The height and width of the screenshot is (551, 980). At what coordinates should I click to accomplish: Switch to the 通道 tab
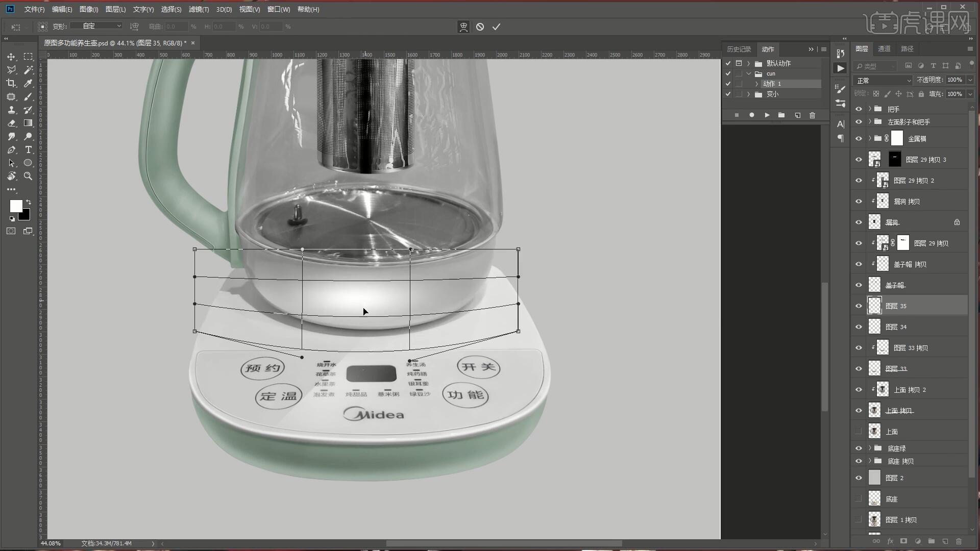(x=884, y=48)
